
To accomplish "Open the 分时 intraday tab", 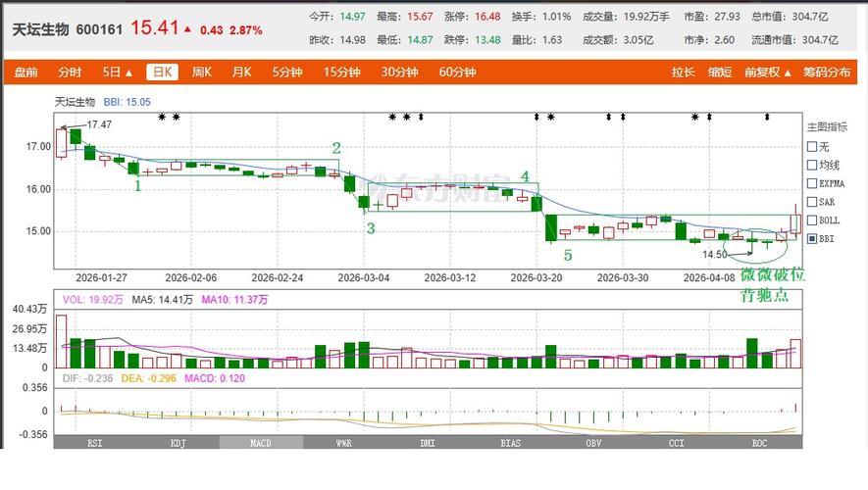I will pos(70,73).
